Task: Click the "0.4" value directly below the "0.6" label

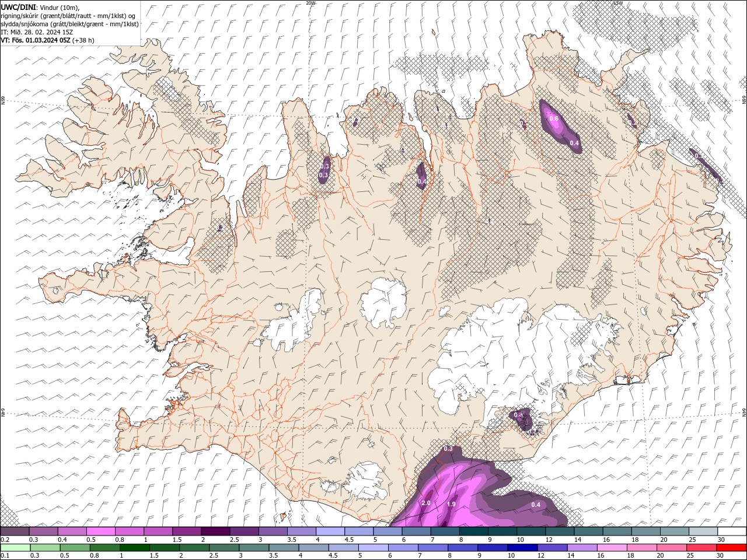Action: 574,143
